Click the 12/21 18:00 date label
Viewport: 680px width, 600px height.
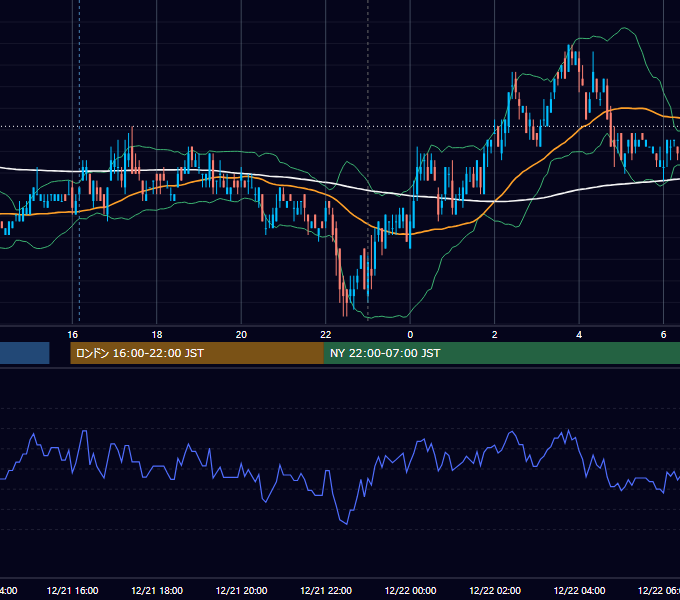(157, 590)
